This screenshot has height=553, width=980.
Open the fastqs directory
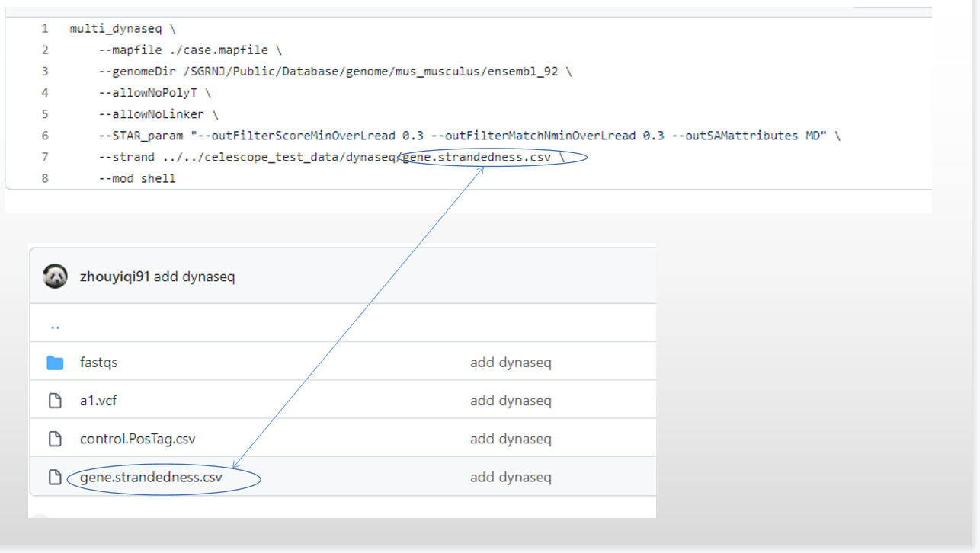[98, 363]
